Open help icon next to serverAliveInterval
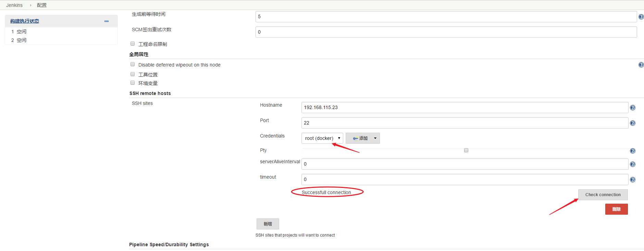 tap(633, 164)
